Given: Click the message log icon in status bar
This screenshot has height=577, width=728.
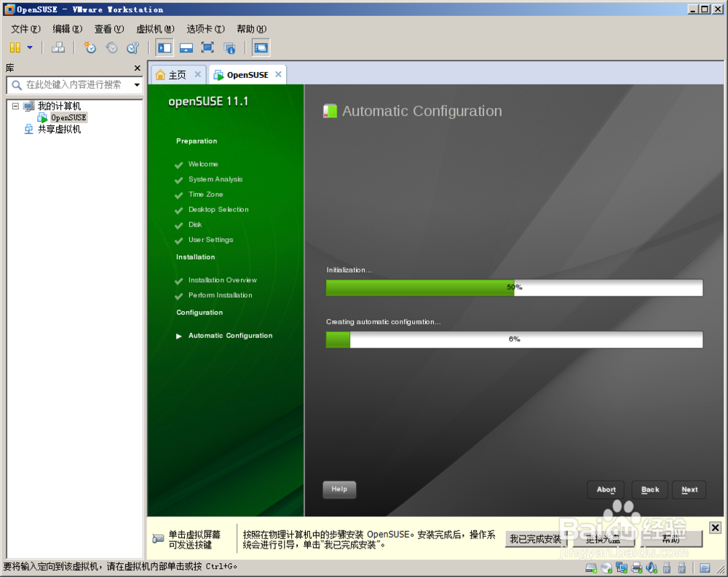Looking at the screenshot, I should click(x=705, y=568).
